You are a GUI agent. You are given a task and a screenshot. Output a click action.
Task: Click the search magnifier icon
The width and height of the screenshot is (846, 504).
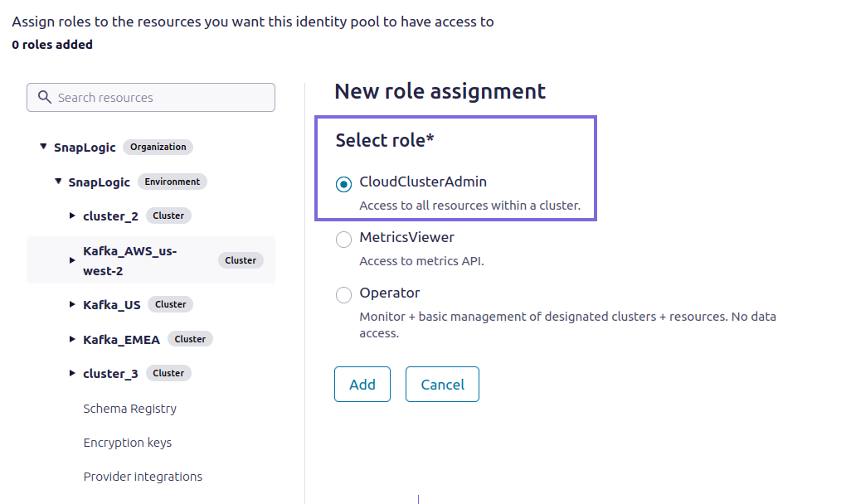coord(44,97)
